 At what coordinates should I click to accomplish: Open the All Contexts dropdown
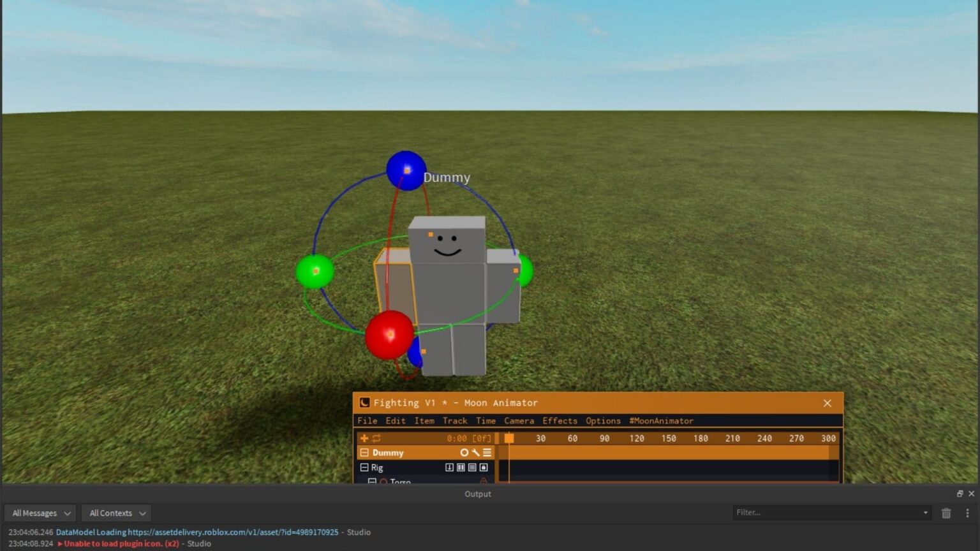click(x=115, y=513)
